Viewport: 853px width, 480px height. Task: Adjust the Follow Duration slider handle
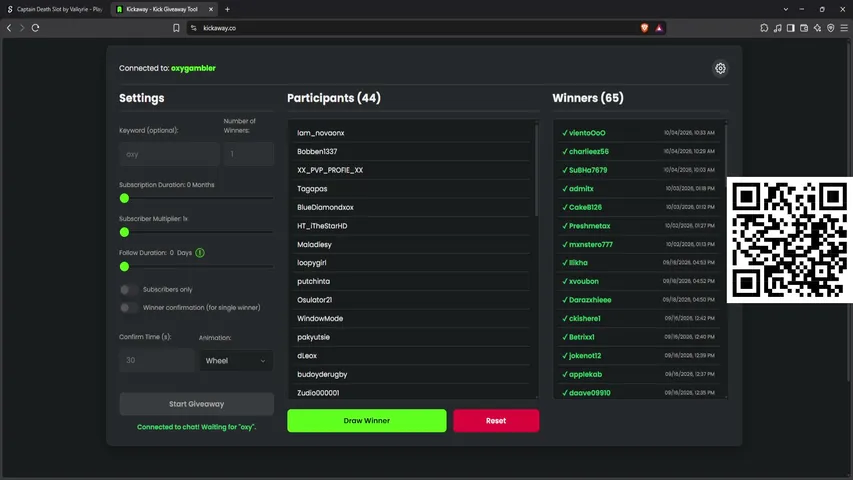[x=125, y=267]
